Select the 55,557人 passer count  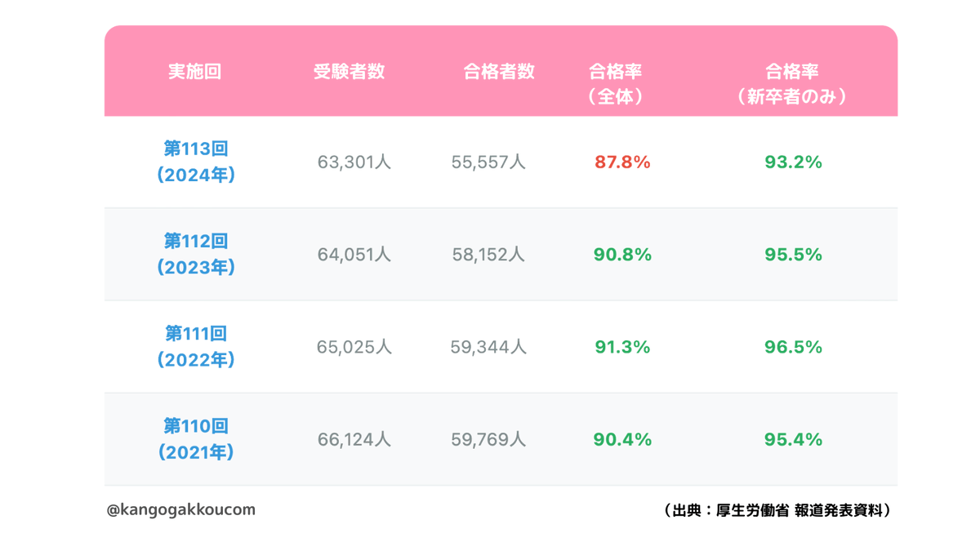tap(488, 162)
